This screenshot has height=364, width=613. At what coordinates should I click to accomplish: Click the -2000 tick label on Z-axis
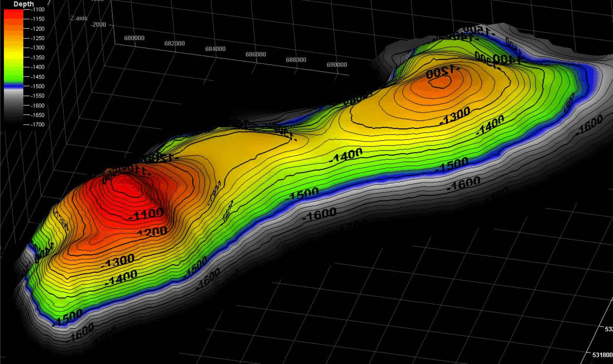coord(98,25)
